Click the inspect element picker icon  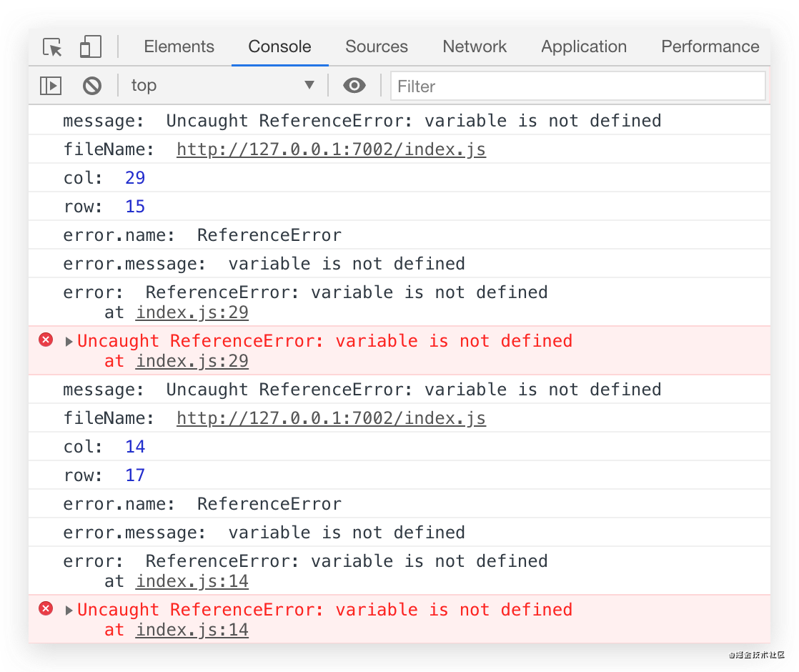(52, 47)
